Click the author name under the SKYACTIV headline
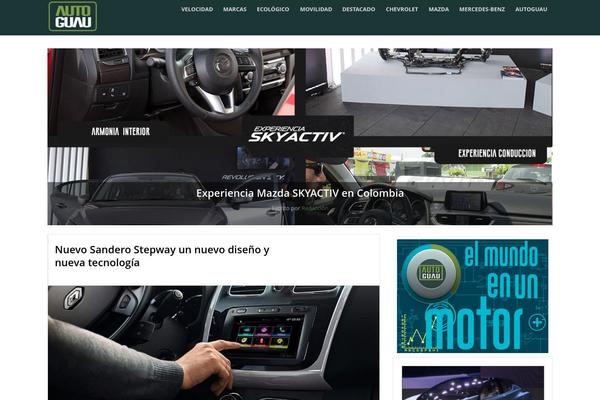The width and height of the screenshot is (600, 400). click(x=314, y=208)
